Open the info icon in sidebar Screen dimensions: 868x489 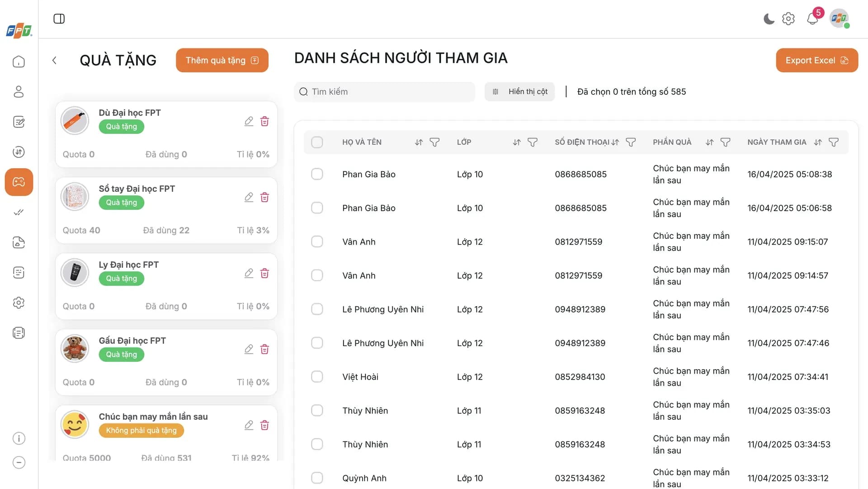(x=19, y=438)
